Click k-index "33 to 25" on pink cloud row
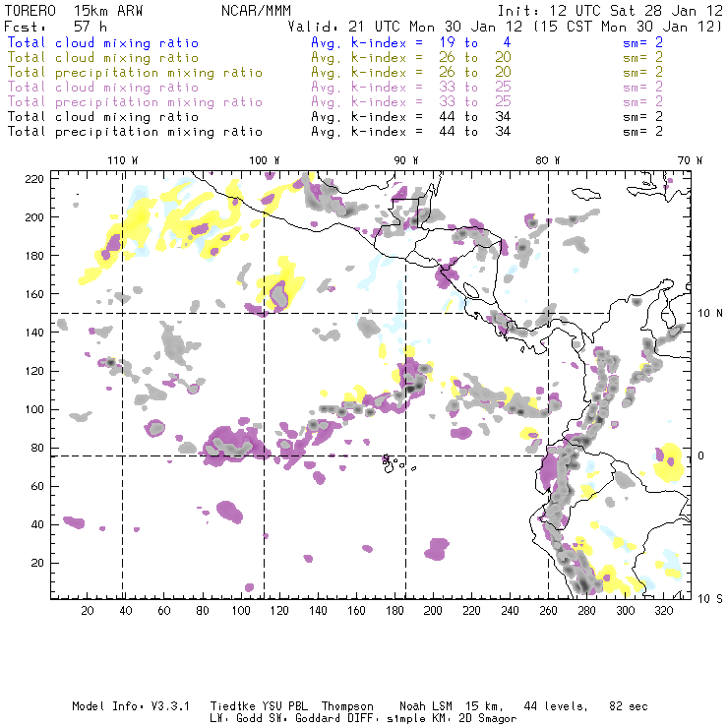Image resolution: width=728 pixels, height=728 pixels. coord(475,87)
